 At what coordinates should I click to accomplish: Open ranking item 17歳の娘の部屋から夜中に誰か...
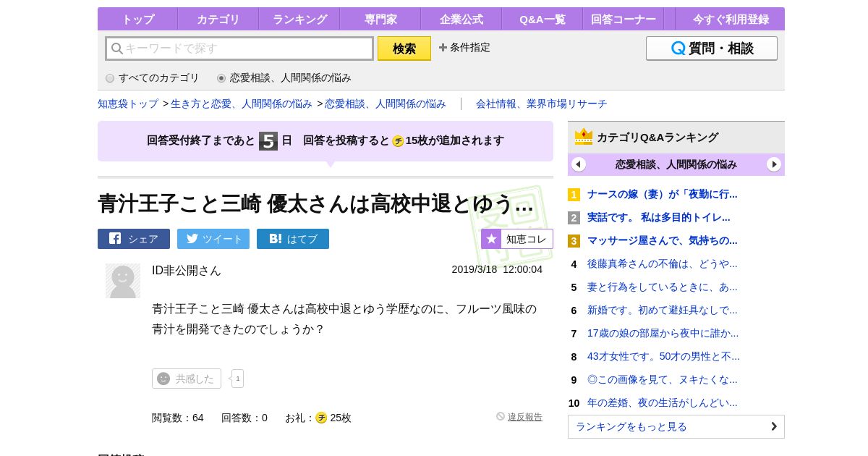(663, 333)
